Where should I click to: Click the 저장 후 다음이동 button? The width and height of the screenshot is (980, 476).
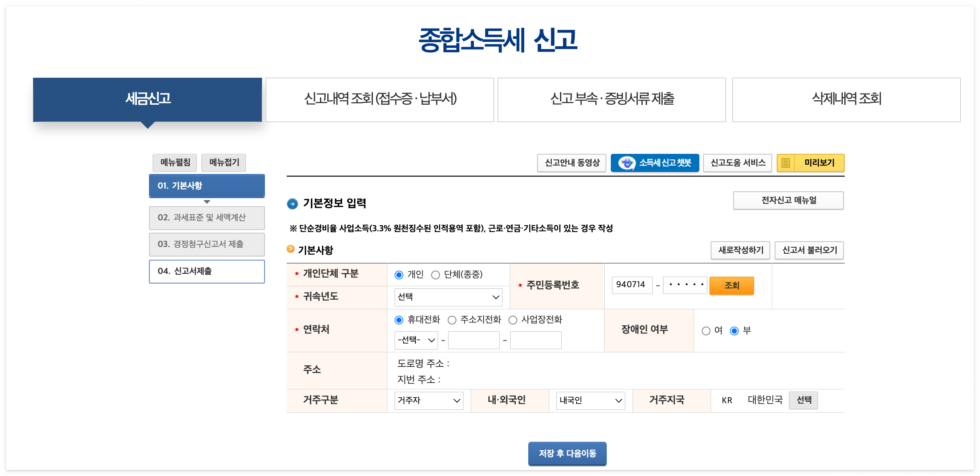pos(567,453)
